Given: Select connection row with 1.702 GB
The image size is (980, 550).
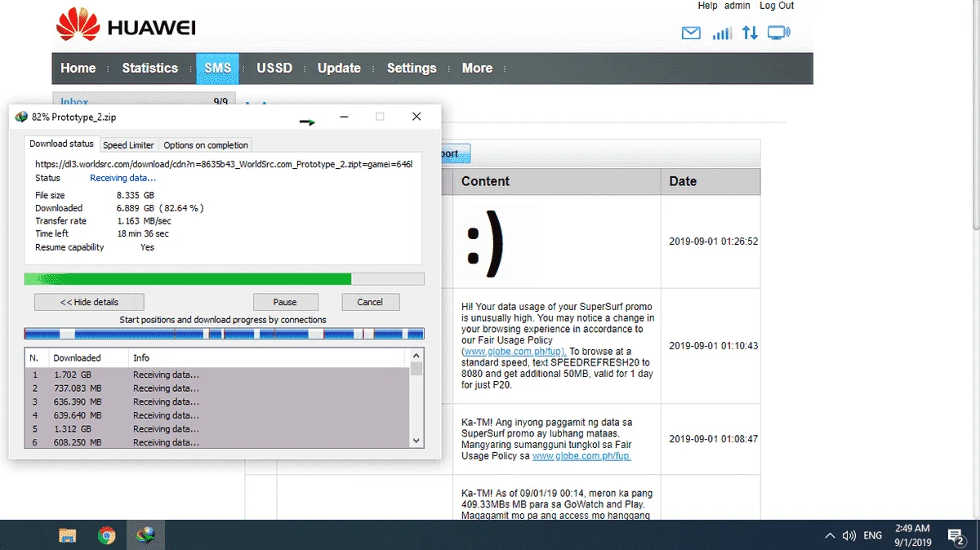Looking at the screenshot, I should [217, 375].
